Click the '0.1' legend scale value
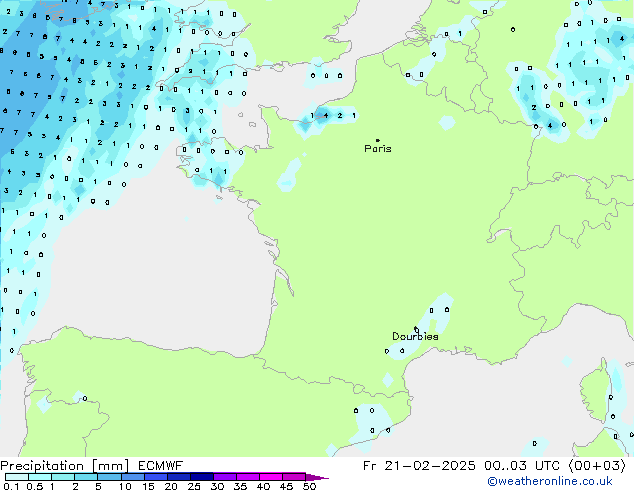The width and height of the screenshot is (634, 490). pos(11,486)
